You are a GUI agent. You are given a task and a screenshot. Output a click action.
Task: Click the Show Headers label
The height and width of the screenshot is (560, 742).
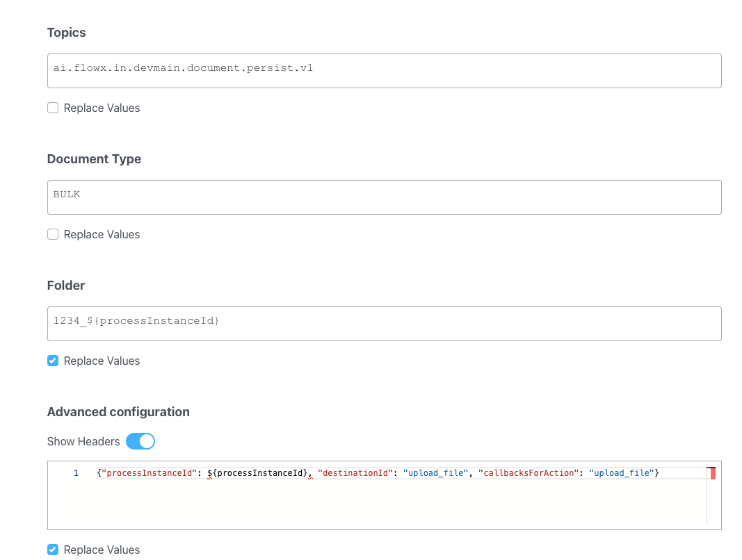(x=83, y=441)
